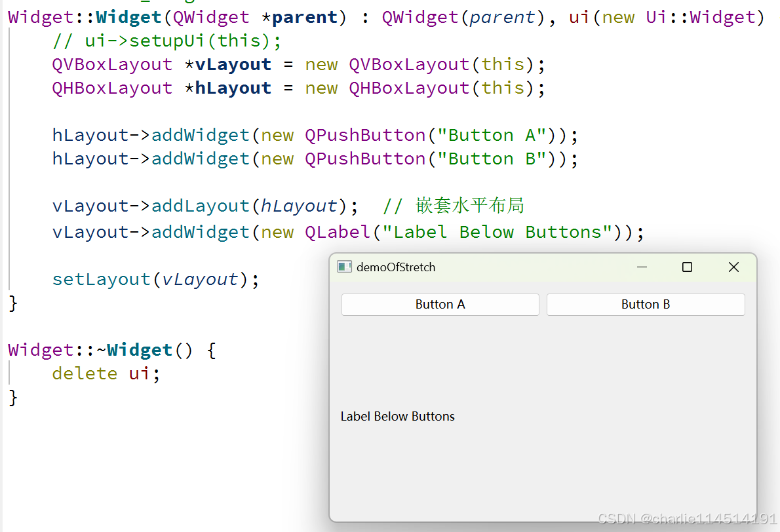
Task: Minimize the demoOfStretch window
Action: (x=642, y=267)
